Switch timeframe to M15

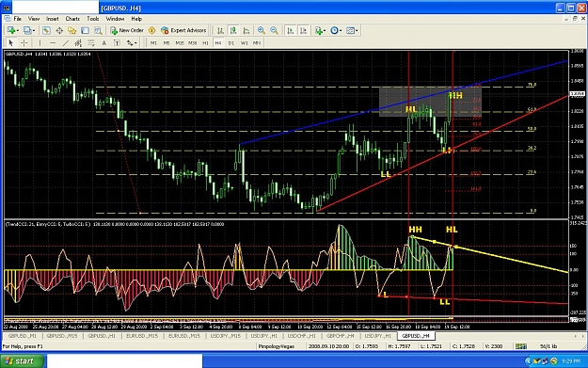[180, 43]
